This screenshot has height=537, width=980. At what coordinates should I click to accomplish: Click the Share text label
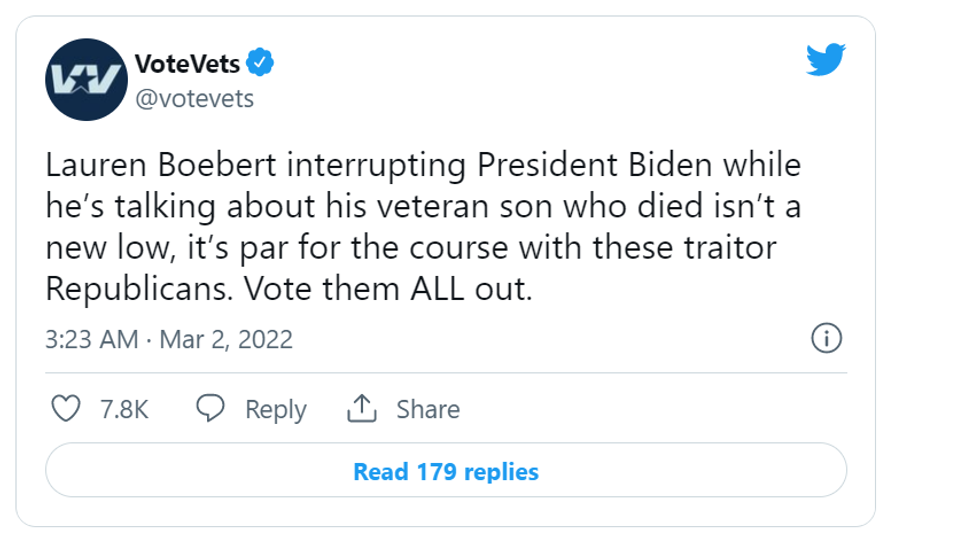(x=428, y=410)
